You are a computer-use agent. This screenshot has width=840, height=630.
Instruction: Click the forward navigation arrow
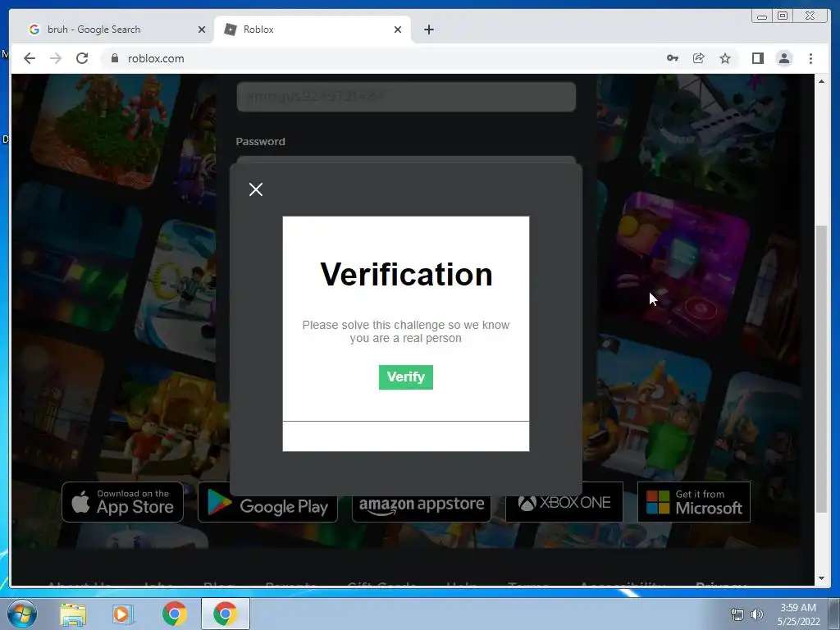click(x=56, y=58)
